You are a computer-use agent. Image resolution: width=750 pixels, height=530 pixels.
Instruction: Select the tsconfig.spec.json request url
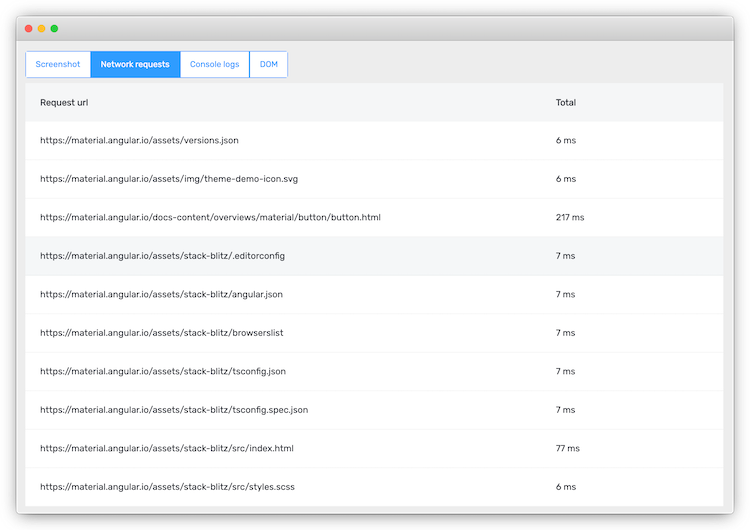coord(174,410)
